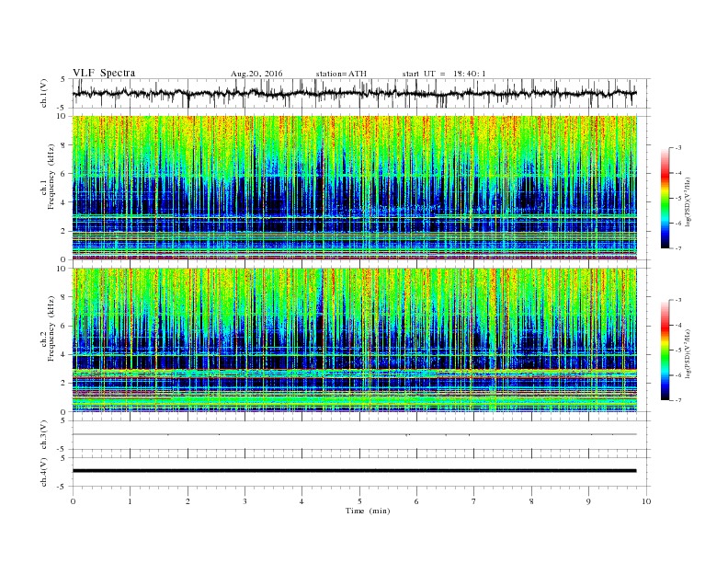Click the 7 minute Time axis tick label
Image resolution: width=728 pixels, height=563 pixels.
coord(474,501)
